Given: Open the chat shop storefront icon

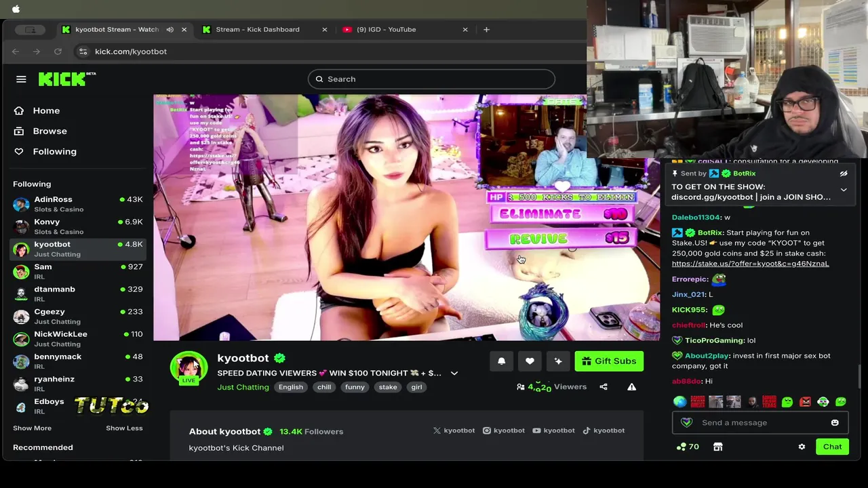Looking at the screenshot, I should click(x=717, y=447).
